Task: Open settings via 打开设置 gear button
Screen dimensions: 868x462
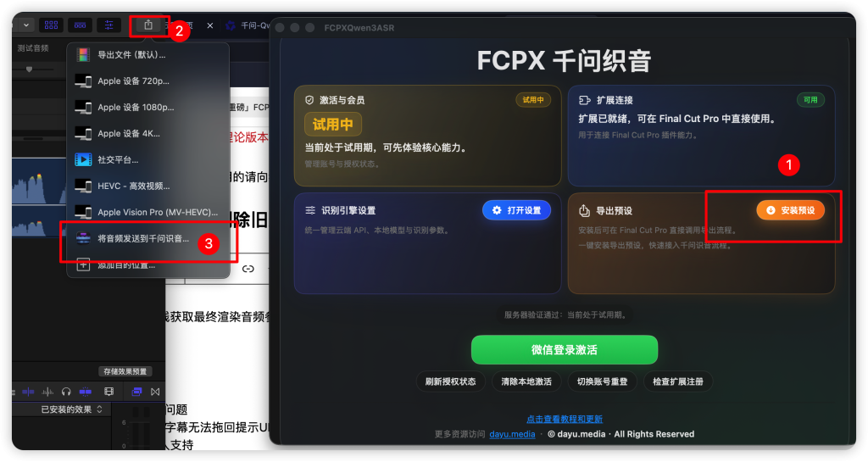Action: 516,210
